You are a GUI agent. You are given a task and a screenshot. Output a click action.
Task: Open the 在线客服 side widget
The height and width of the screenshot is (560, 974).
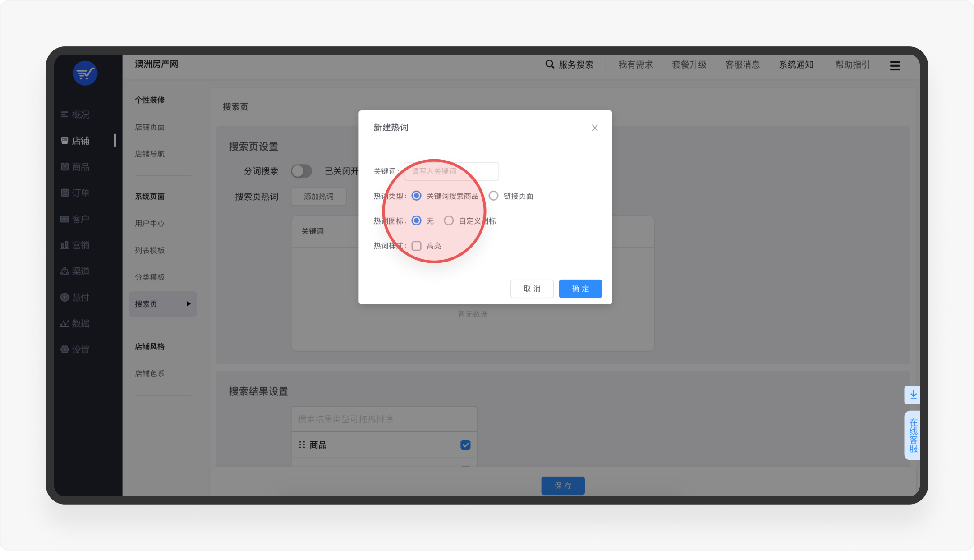point(913,435)
